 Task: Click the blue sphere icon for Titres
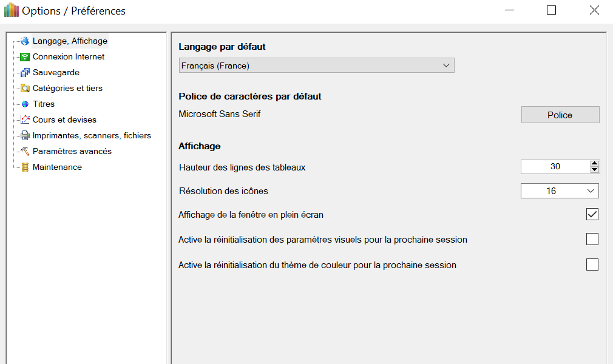pyautogui.click(x=25, y=104)
